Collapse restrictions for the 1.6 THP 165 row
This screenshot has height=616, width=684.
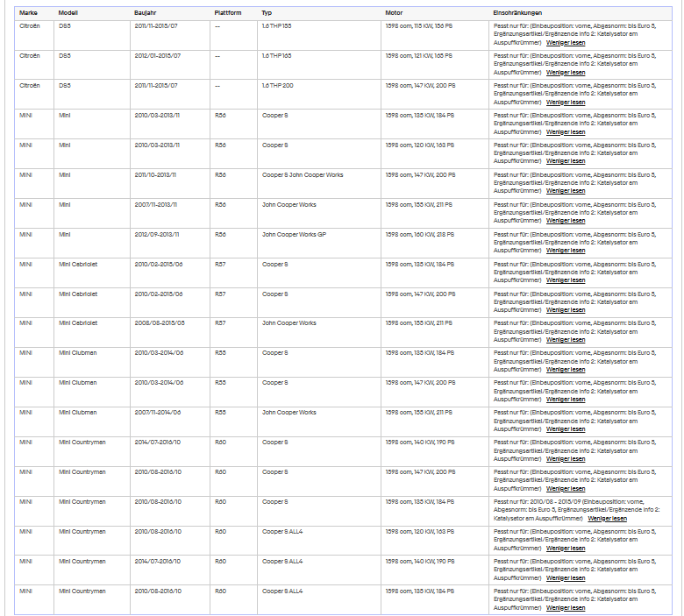pyautogui.click(x=566, y=73)
